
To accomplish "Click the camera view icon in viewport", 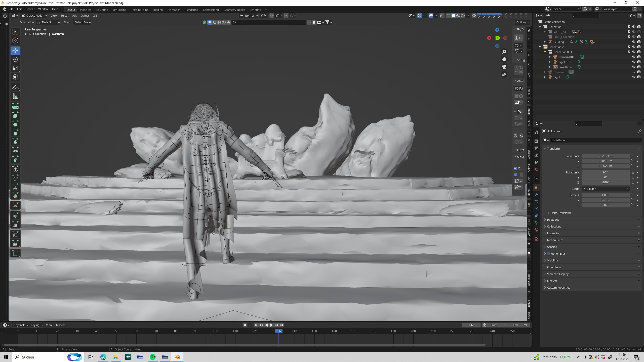I will pyautogui.click(x=504, y=67).
